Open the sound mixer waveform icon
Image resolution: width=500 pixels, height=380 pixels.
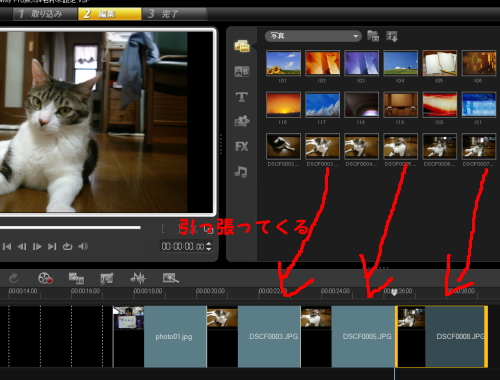(x=138, y=278)
